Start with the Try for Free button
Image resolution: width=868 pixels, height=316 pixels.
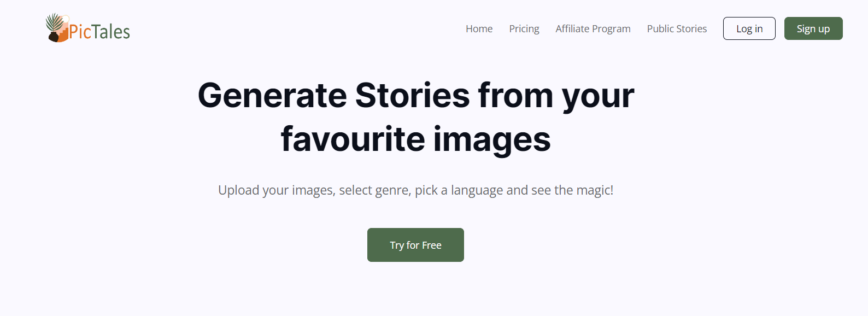coord(415,245)
